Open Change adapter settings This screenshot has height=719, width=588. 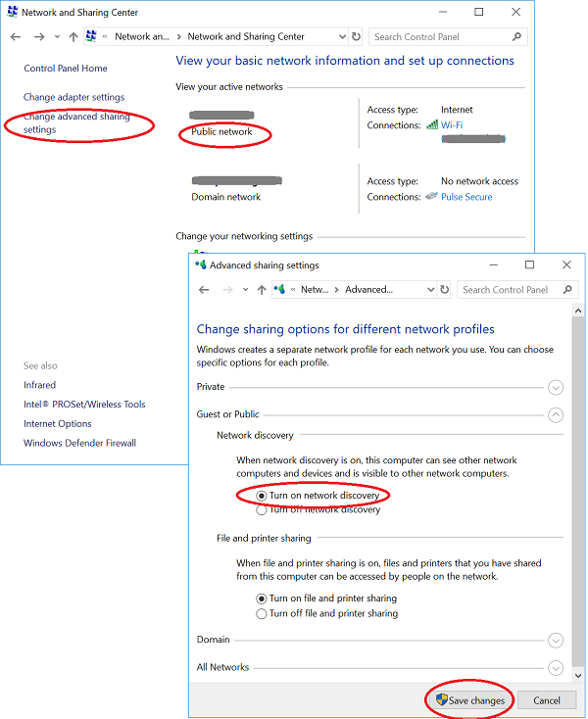tap(73, 97)
